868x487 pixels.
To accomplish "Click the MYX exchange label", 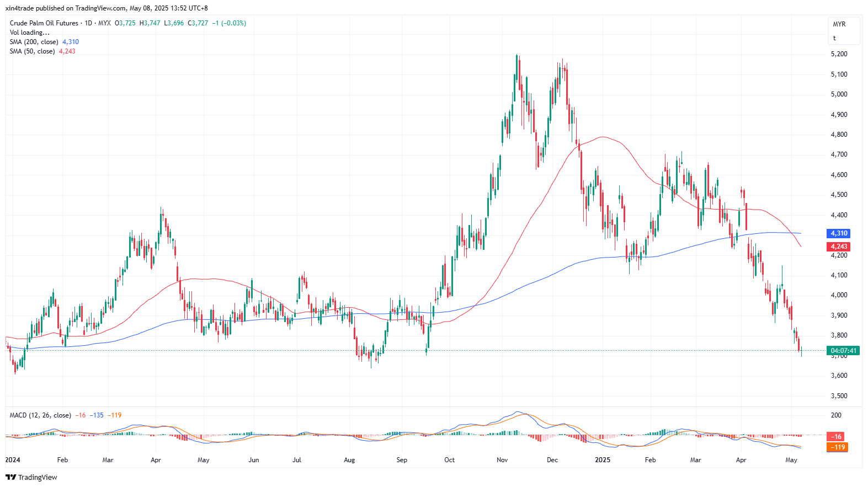I will click(104, 23).
